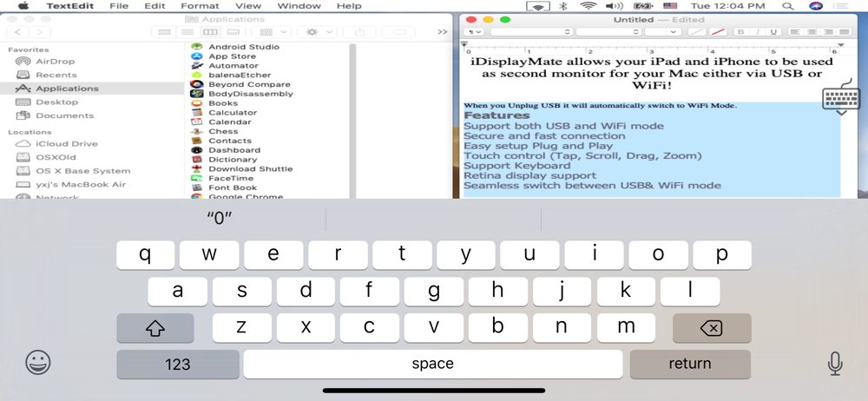The width and height of the screenshot is (868, 401).
Task: Click the floating keyboard icon overlay
Action: pyautogui.click(x=841, y=96)
